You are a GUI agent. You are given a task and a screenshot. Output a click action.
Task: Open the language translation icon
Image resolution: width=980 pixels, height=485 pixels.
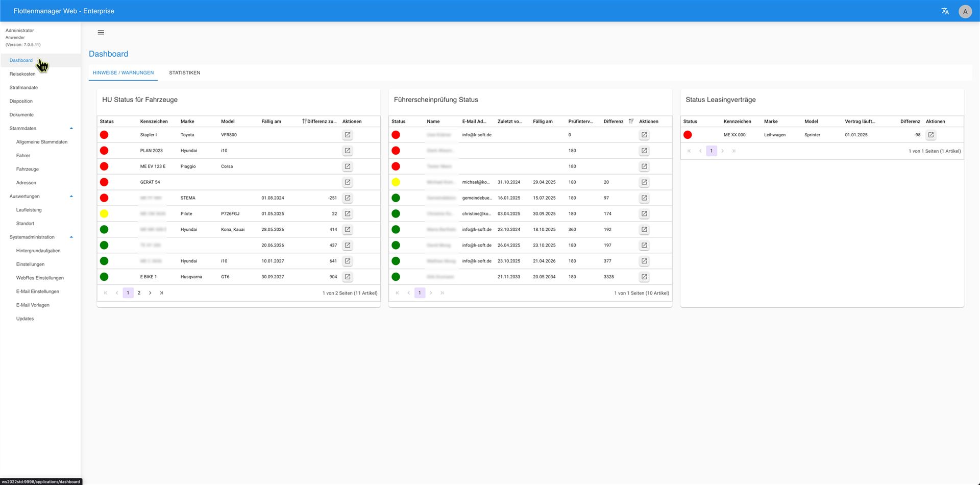pyautogui.click(x=945, y=11)
